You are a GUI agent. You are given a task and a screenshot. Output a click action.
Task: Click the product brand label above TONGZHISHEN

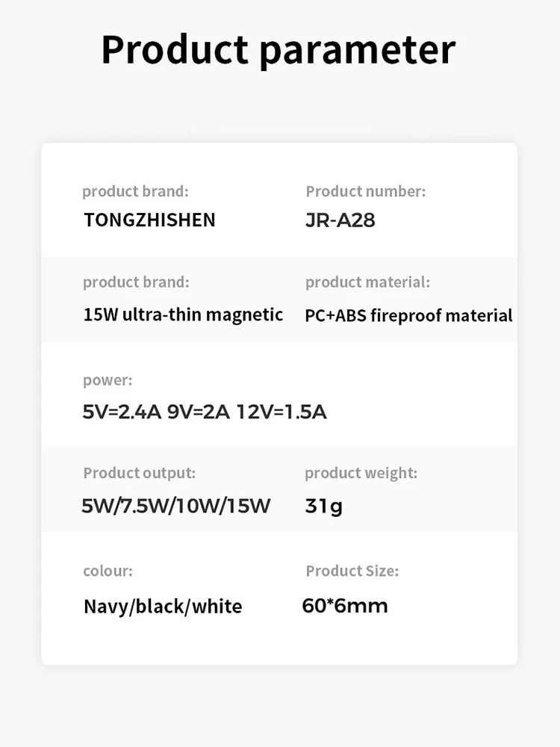click(x=135, y=191)
